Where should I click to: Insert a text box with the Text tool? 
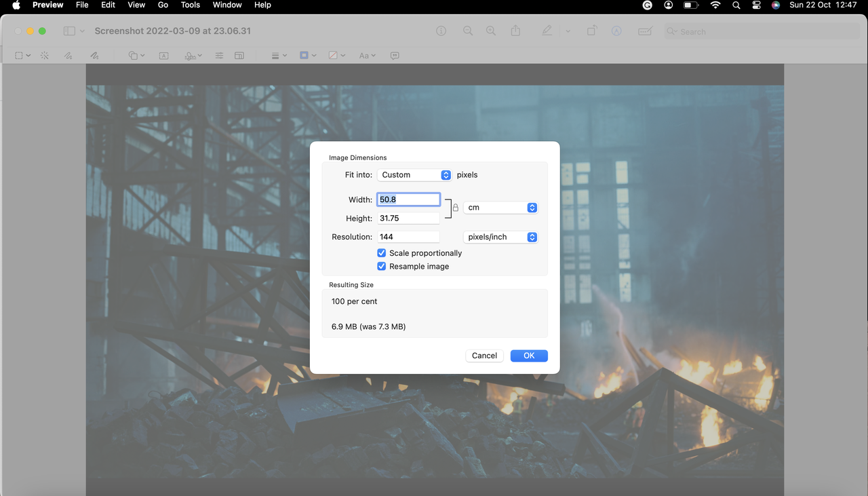pyautogui.click(x=163, y=55)
